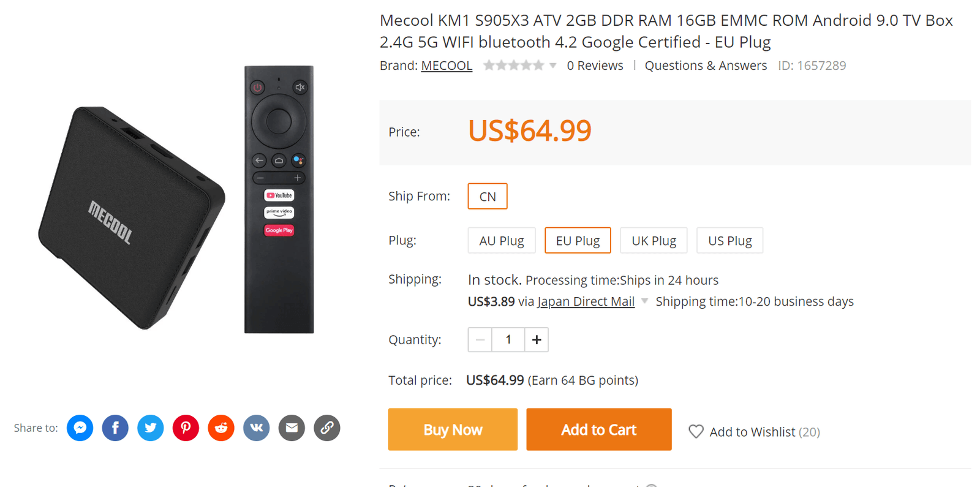Viewport: 980px width, 487px height.
Task: Click the Add to Cart button
Action: pos(598,429)
